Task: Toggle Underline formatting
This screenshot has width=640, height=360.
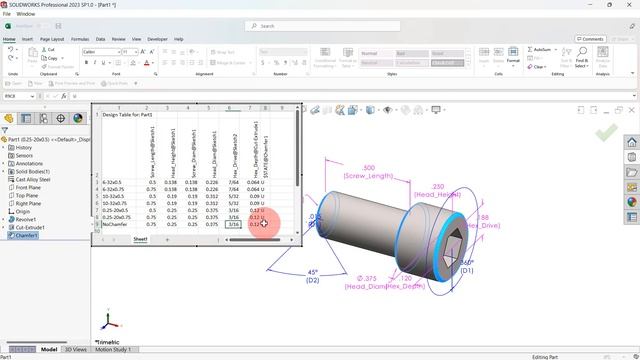Action: [x=103, y=63]
